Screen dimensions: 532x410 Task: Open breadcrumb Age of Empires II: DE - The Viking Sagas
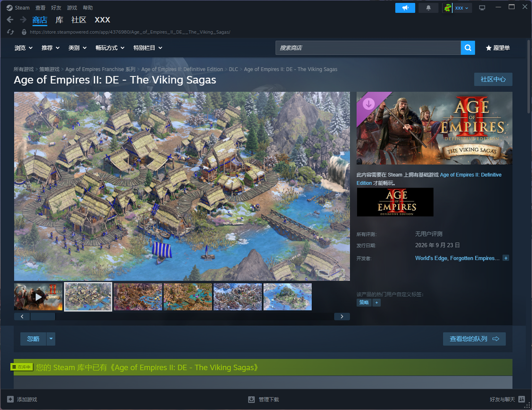point(291,69)
